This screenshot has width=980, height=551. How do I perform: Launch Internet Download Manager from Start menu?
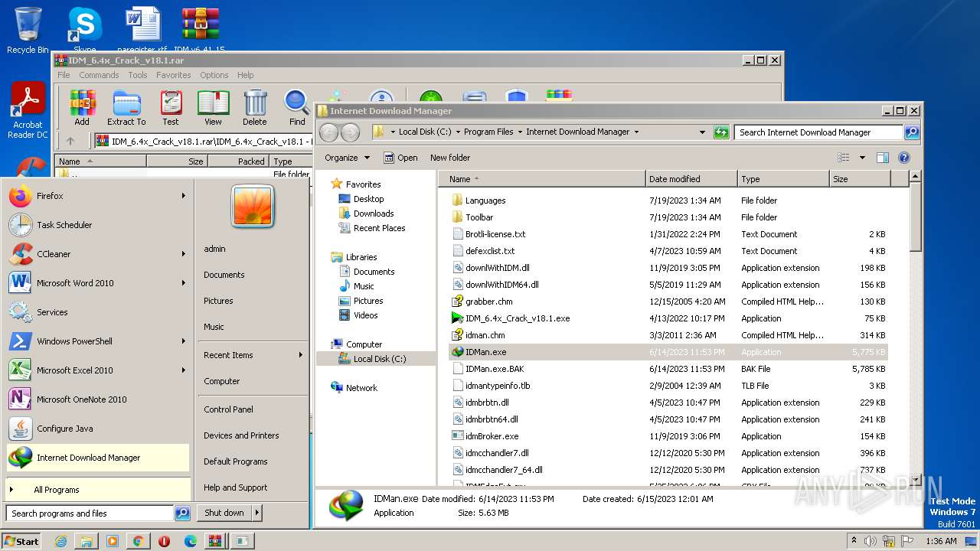[97, 458]
